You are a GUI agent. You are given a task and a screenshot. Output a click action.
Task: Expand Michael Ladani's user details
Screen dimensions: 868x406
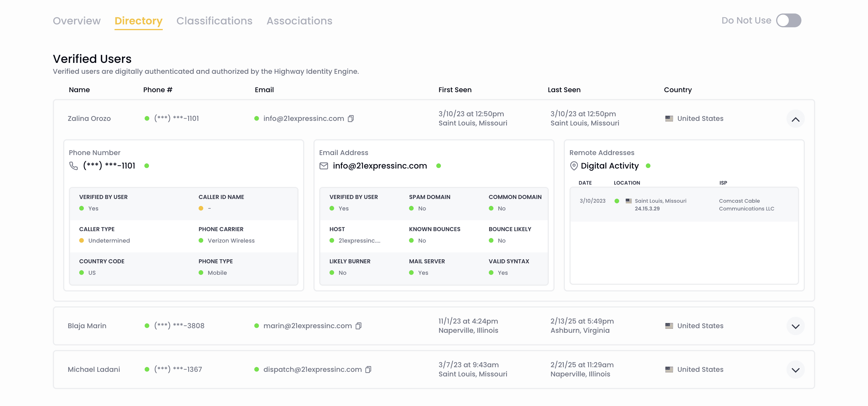[795, 370]
